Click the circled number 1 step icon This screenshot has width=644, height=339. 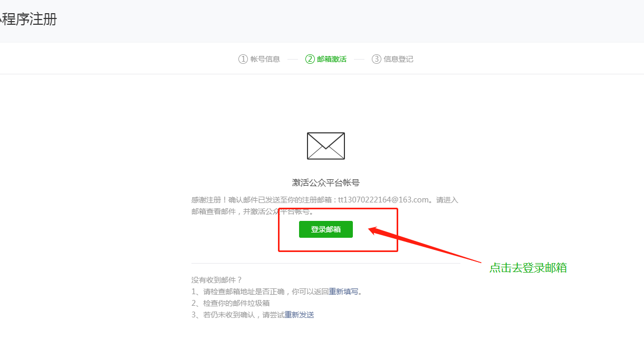click(243, 59)
